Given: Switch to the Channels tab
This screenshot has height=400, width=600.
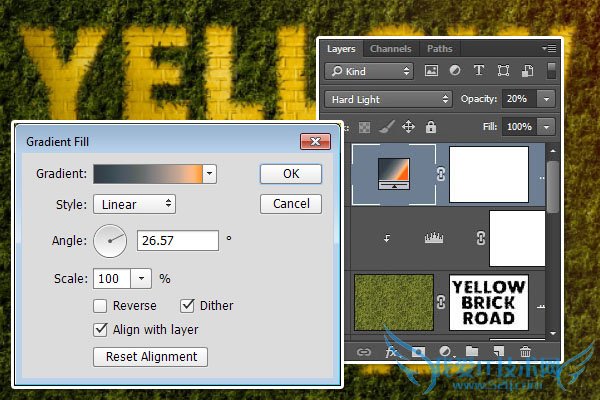Looking at the screenshot, I should [391, 49].
